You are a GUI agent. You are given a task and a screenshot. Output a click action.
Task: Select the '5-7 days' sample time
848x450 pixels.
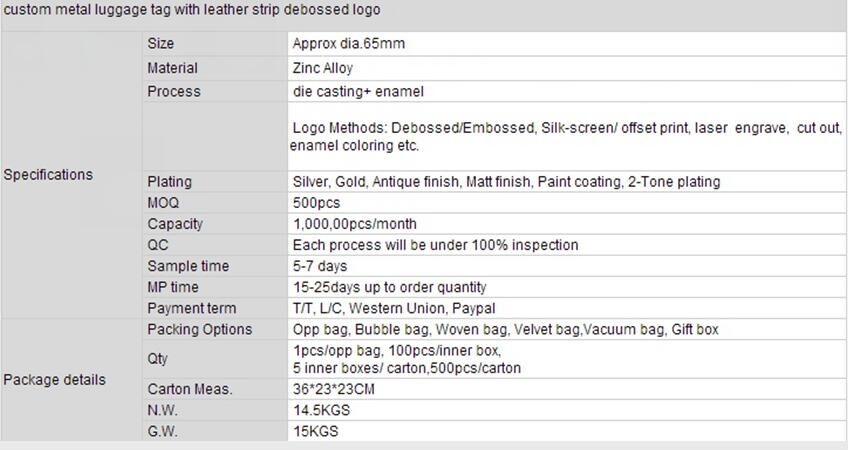pos(320,266)
